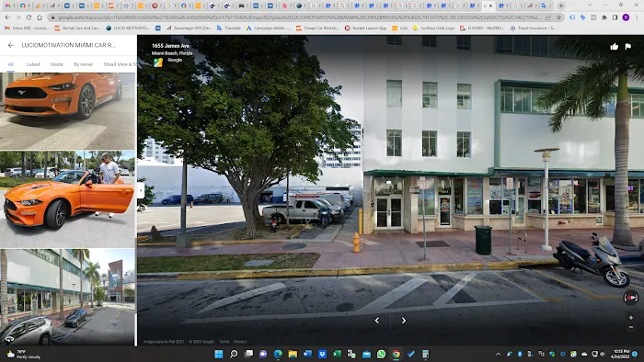Select the Inside photos tab
Image resolution: width=644 pixels, height=362 pixels.
pyautogui.click(x=57, y=64)
